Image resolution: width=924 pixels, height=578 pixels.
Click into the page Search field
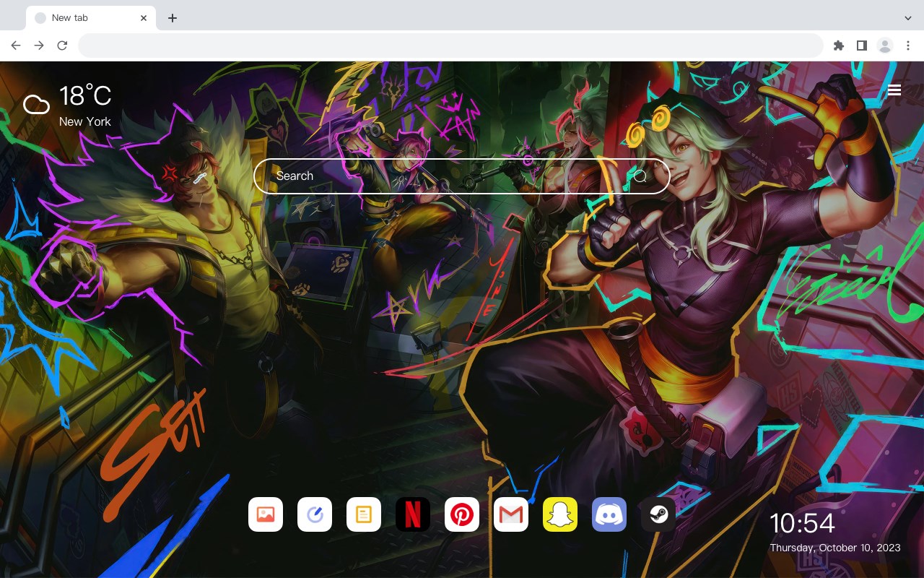(x=462, y=176)
